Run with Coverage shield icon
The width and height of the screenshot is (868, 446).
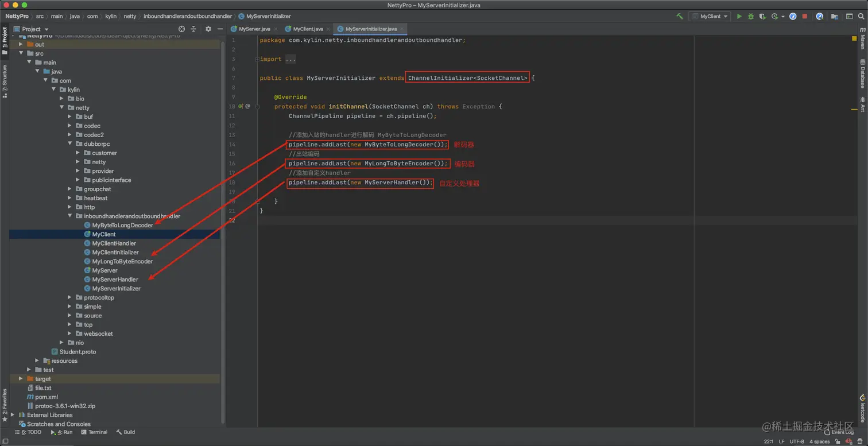point(762,17)
